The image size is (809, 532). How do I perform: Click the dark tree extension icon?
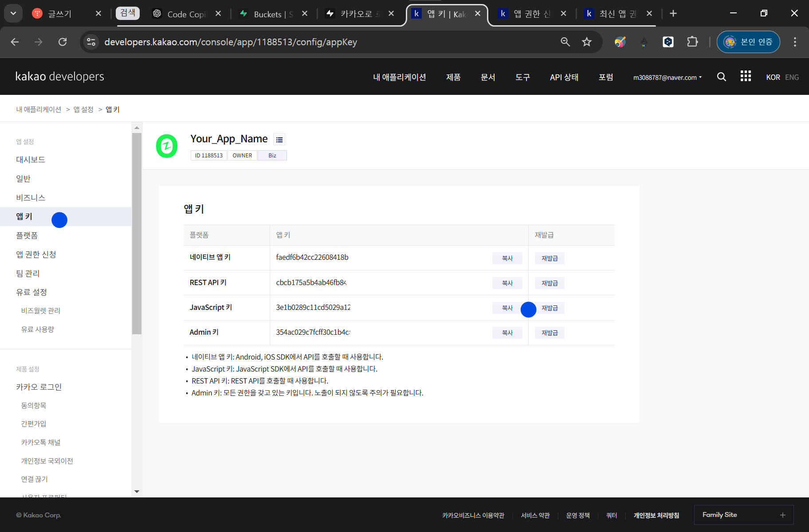click(x=644, y=42)
